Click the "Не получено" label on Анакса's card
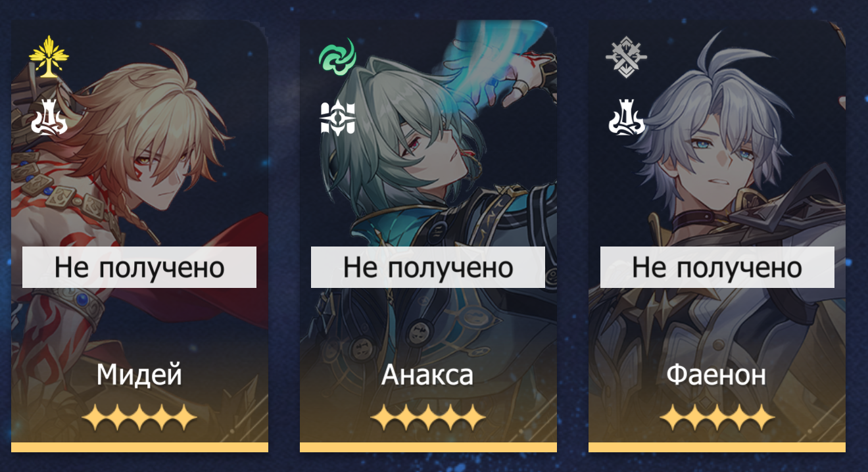 click(x=428, y=268)
